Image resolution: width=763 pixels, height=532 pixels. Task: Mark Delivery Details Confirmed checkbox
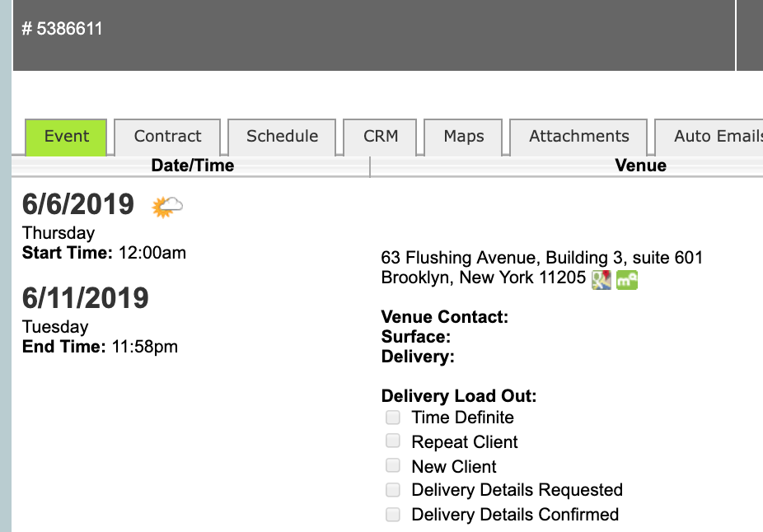pos(394,514)
